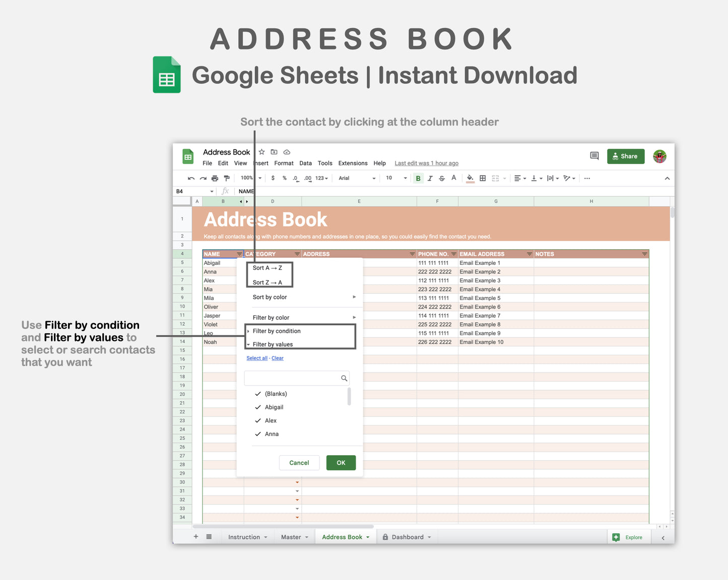Open the Extensions menu
Screen dimensions: 728x580
point(353,163)
